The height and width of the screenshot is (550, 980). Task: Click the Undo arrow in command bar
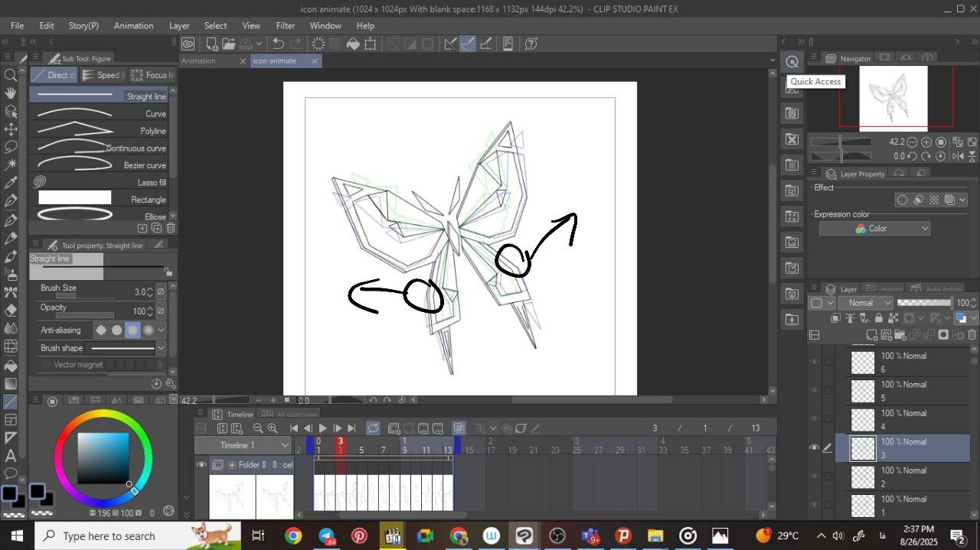[279, 44]
